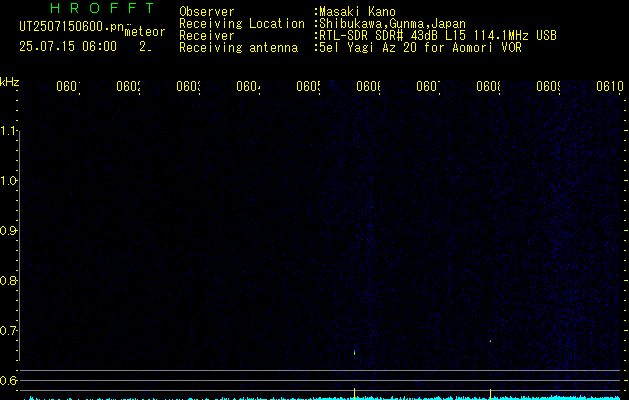629x400 pixels.
Task: Click the observer name Masaki Kano
Action: coord(357,12)
